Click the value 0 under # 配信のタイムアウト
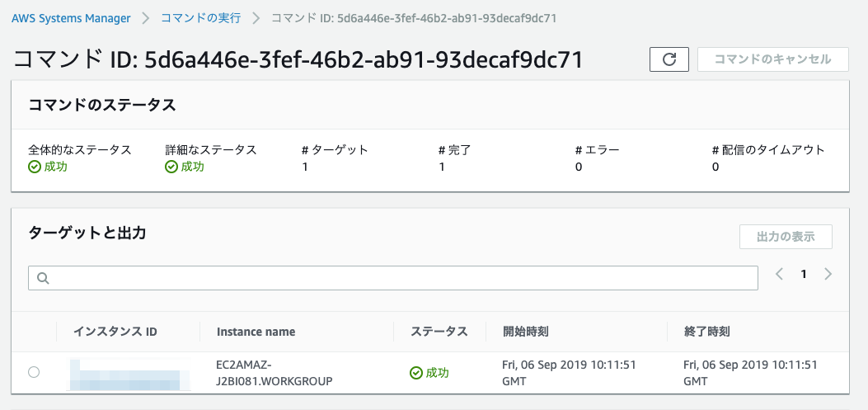 pos(716,167)
